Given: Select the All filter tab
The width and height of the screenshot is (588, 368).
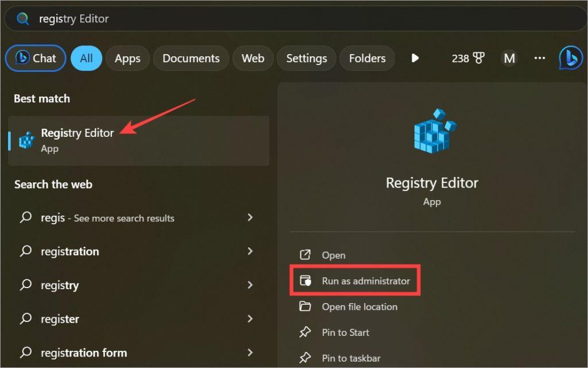Looking at the screenshot, I should (86, 58).
